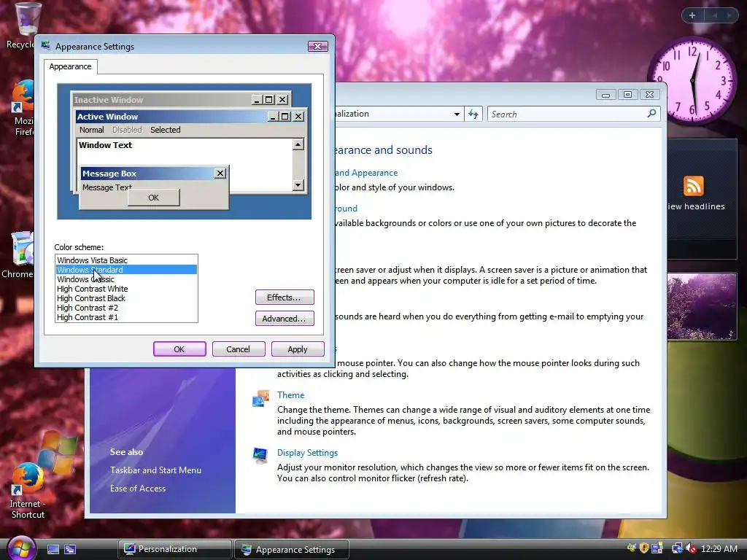Select Windows Classic color scheme

[x=126, y=279]
